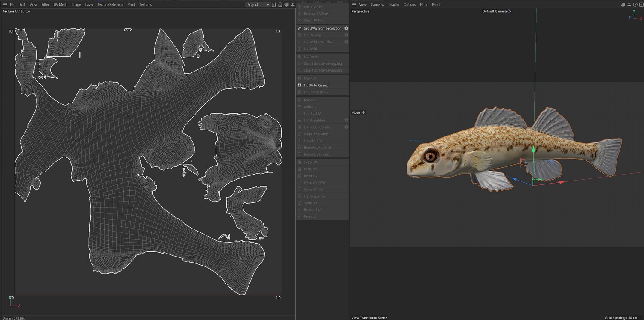Viewport: 644px width, 320px height.
Task: Open settings gear for UV Weld and Relax
Action: 346,42
